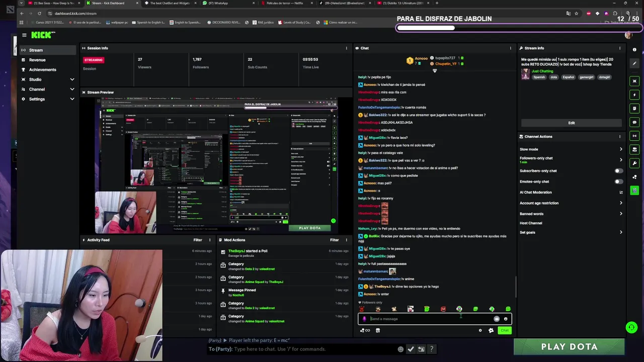Open Session Info panel options menu
Screen dimensions: 644x362
pos(346,48)
